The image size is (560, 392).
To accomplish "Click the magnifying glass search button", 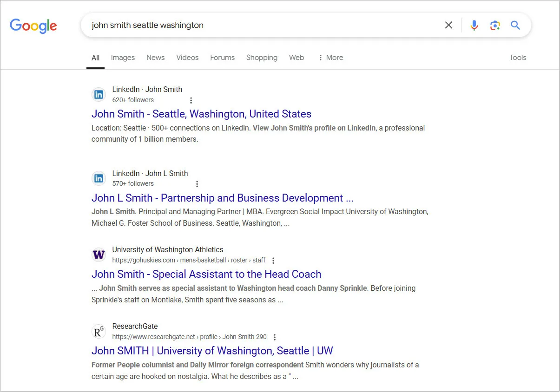I will 515,25.
